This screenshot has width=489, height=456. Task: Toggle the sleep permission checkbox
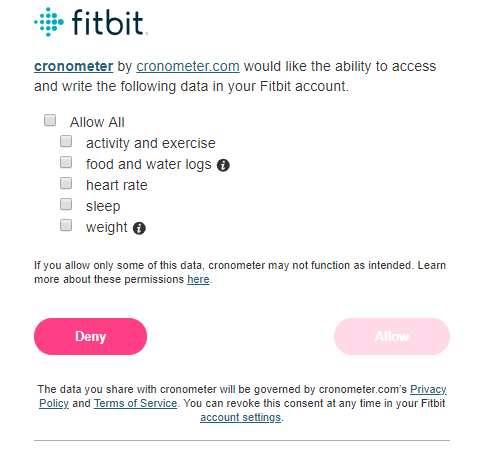(66, 204)
